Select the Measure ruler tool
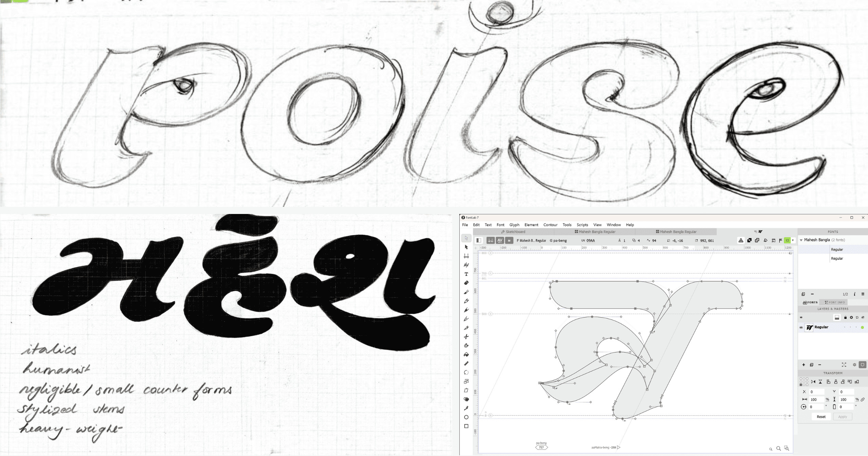 (466, 363)
